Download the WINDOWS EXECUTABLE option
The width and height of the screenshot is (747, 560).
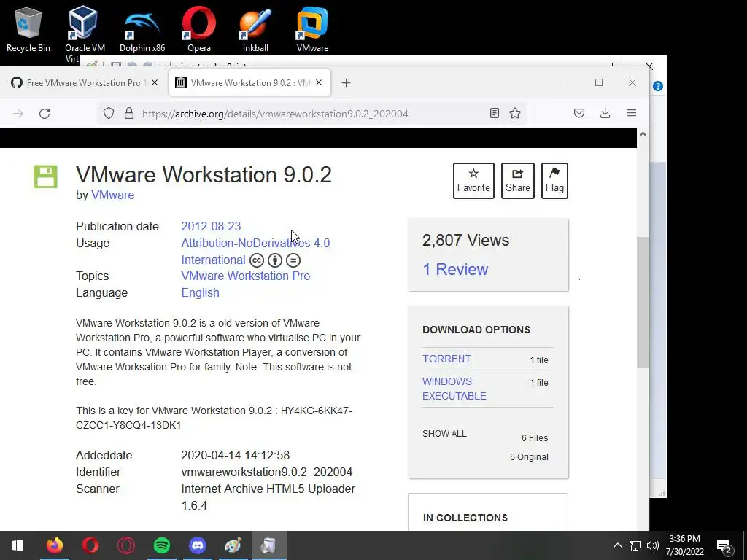pyautogui.click(x=454, y=389)
